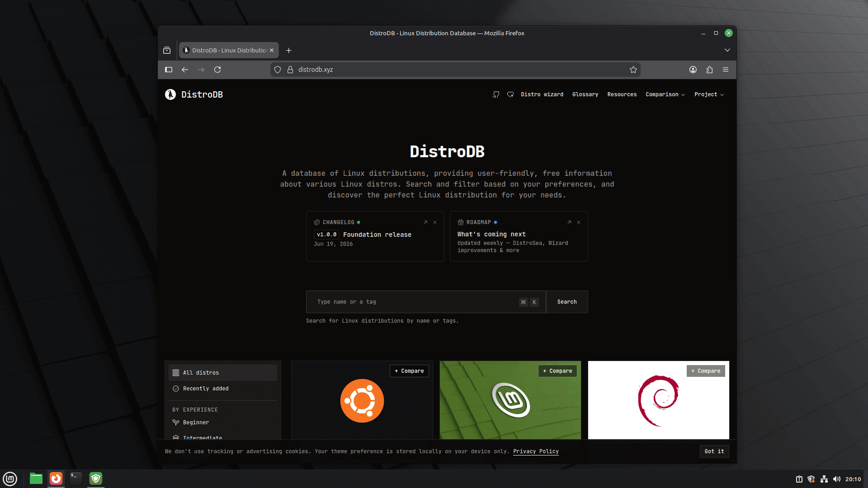Open the Firefox extensions icon
Image resolution: width=868 pixels, height=488 pixels.
(x=709, y=70)
